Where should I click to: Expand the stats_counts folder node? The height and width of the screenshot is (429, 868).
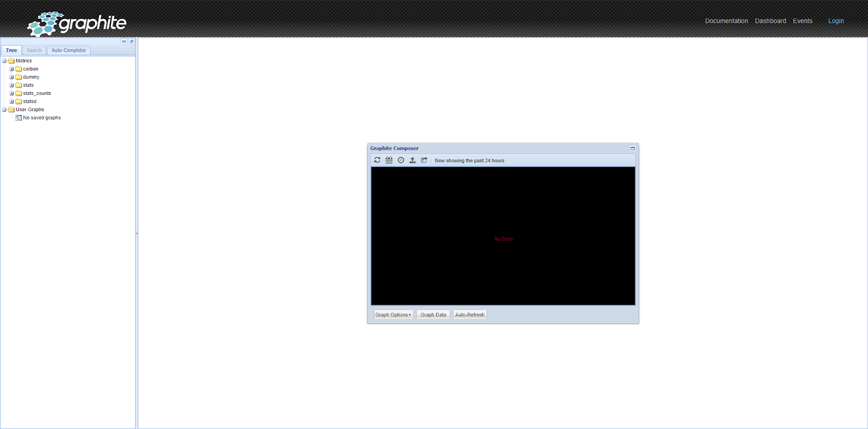[11, 93]
